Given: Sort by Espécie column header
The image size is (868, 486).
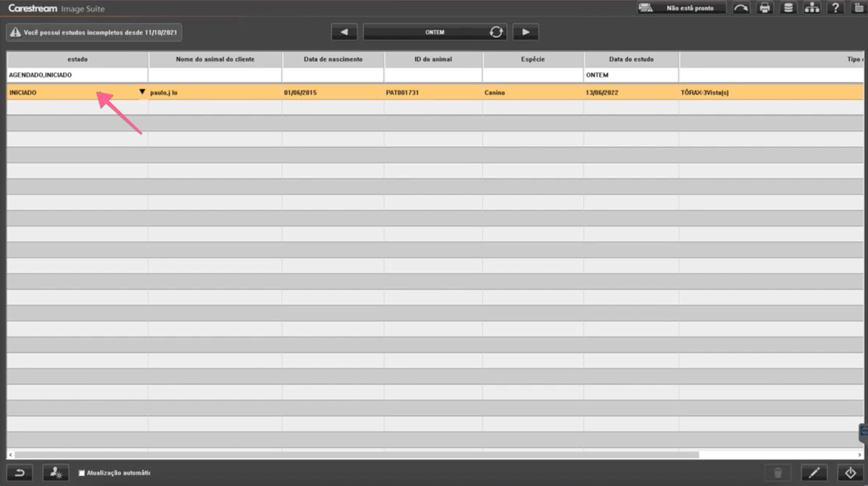Looking at the screenshot, I should click(x=532, y=59).
